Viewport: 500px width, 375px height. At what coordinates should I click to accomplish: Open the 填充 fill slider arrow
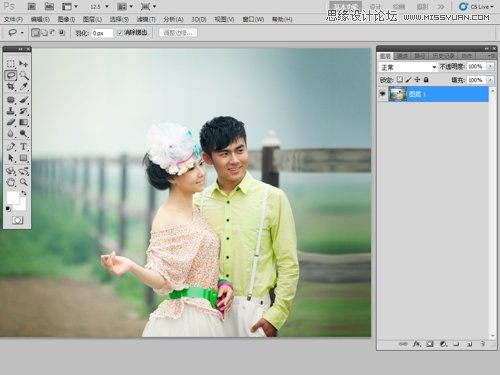[x=490, y=80]
